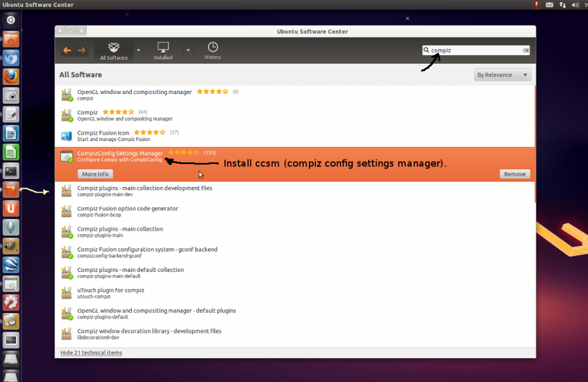Viewport: 588px width, 382px height.
Task: Open the text editor launcher icon
Action: [11, 115]
